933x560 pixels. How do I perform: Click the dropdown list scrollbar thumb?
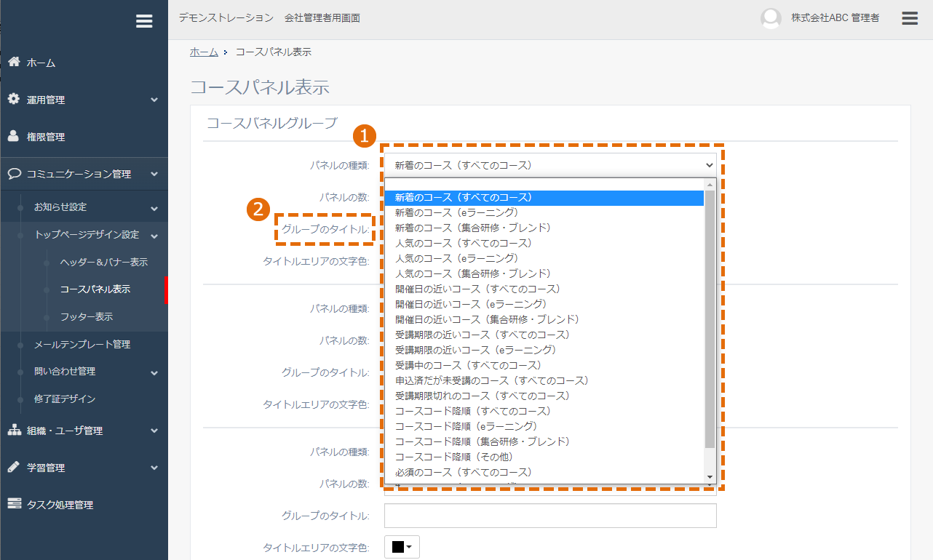(x=710, y=319)
